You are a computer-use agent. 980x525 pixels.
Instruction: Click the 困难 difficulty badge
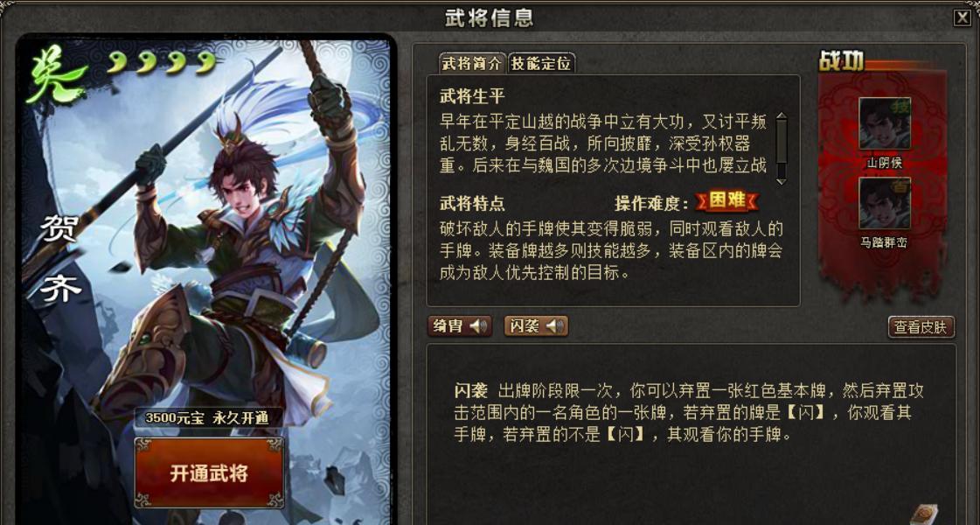(x=726, y=201)
